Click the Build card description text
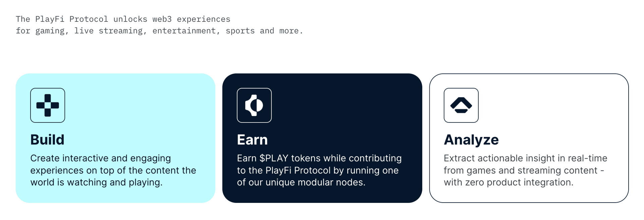 (x=113, y=170)
